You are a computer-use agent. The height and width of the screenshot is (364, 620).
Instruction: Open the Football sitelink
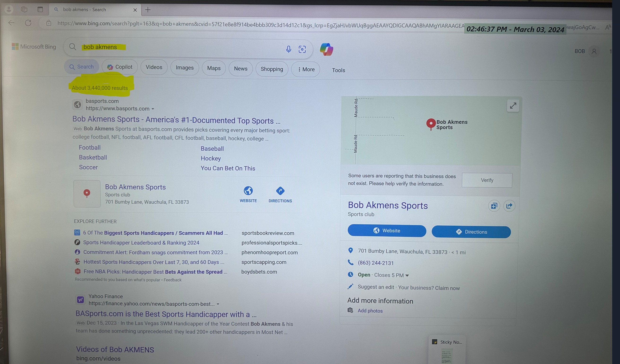pyautogui.click(x=90, y=147)
